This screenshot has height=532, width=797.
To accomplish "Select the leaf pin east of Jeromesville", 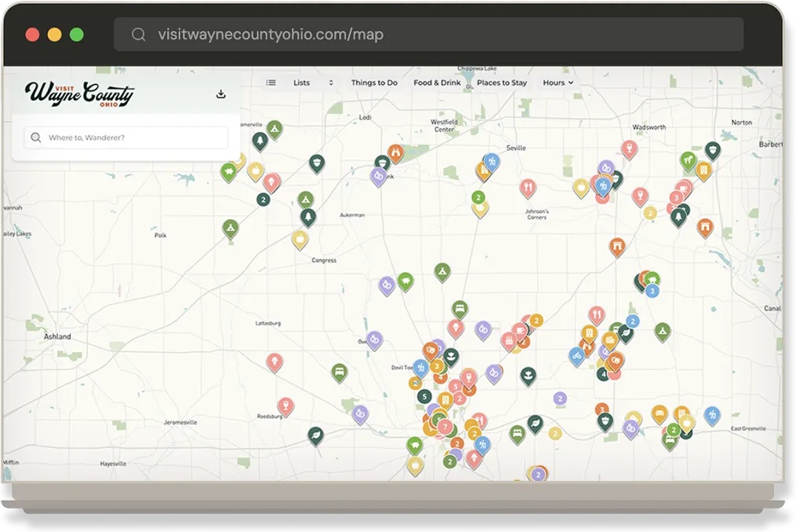I will point(316,435).
